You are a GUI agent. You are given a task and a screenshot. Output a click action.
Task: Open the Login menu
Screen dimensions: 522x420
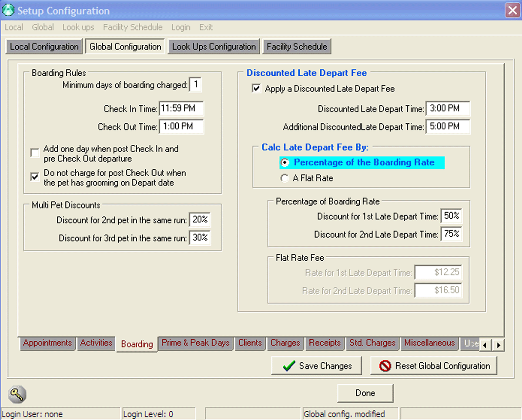[181, 27]
